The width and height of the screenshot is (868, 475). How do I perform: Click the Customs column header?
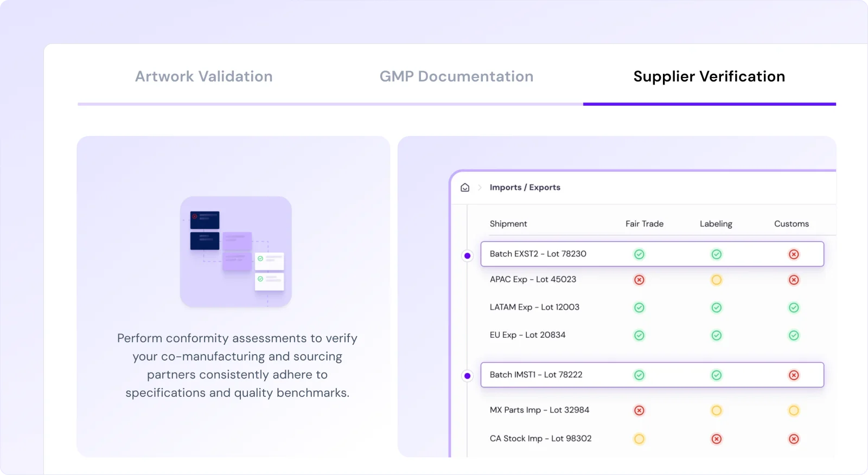[x=791, y=223]
